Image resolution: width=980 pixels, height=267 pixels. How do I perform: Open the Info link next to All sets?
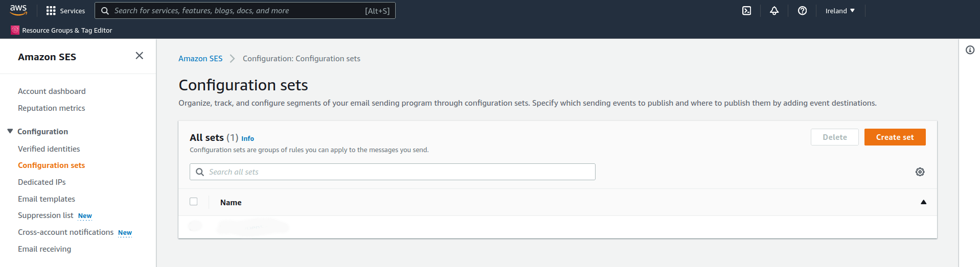(x=247, y=138)
